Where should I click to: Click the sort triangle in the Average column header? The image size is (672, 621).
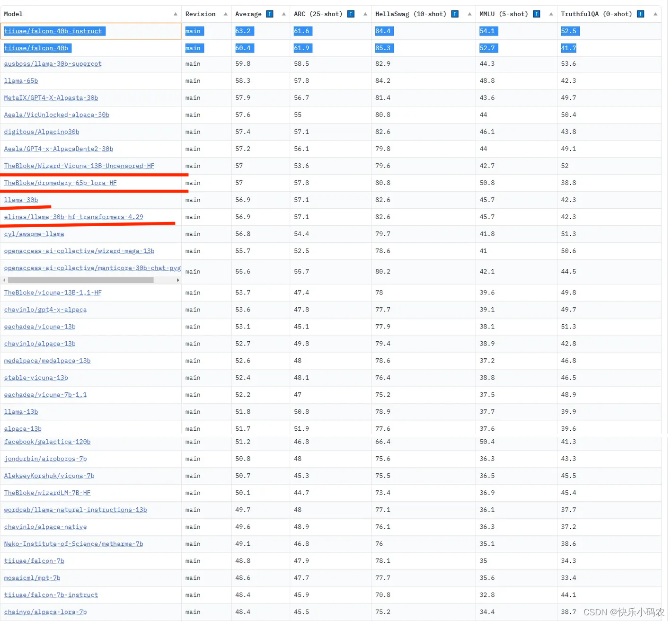tap(284, 14)
